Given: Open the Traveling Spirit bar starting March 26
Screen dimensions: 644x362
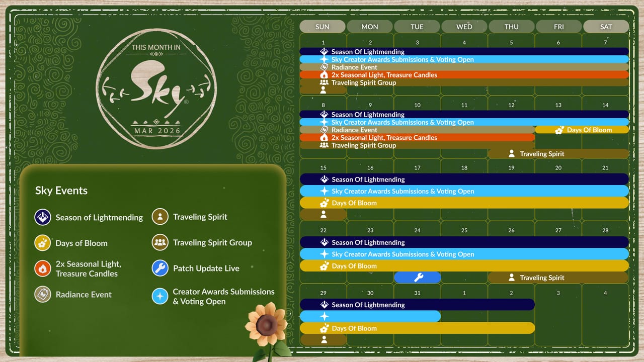Looking at the screenshot, I should click(558, 278).
